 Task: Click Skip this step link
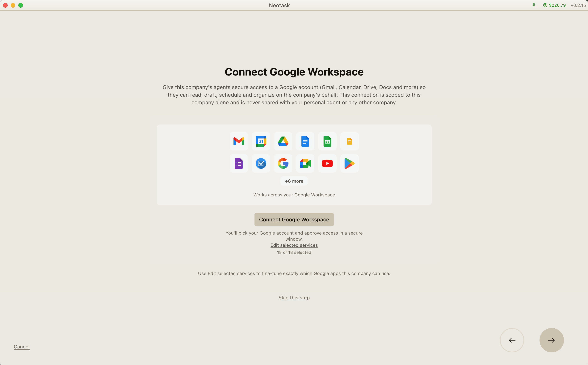click(294, 298)
